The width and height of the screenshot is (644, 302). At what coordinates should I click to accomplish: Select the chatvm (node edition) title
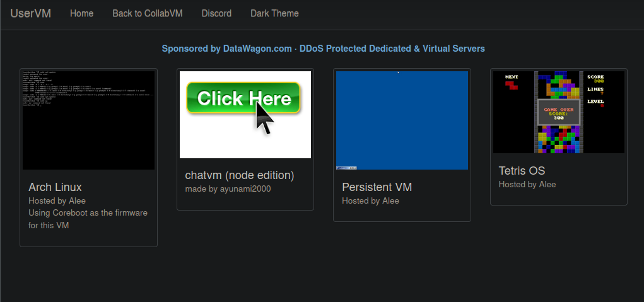[x=239, y=175]
